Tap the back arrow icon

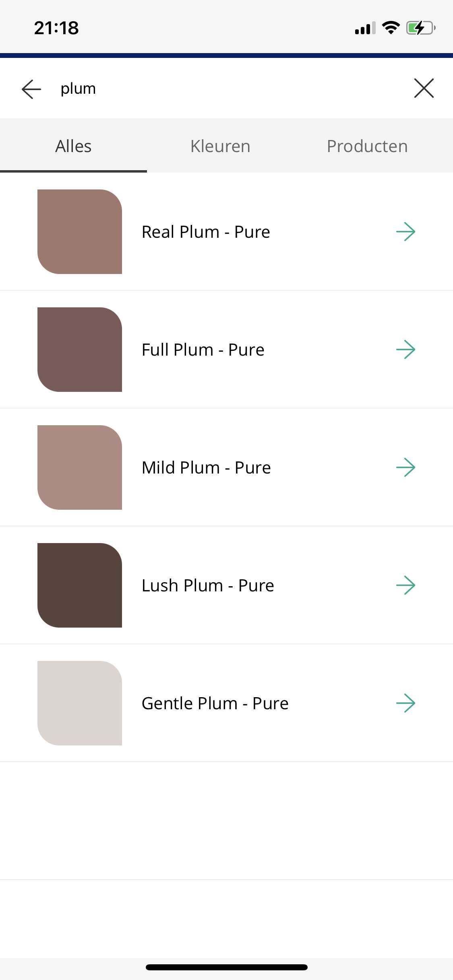[31, 89]
